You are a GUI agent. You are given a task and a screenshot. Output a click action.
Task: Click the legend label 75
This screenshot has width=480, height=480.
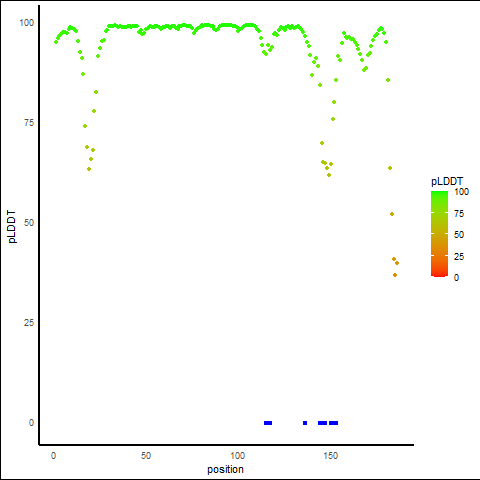click(x=459, y=213)
